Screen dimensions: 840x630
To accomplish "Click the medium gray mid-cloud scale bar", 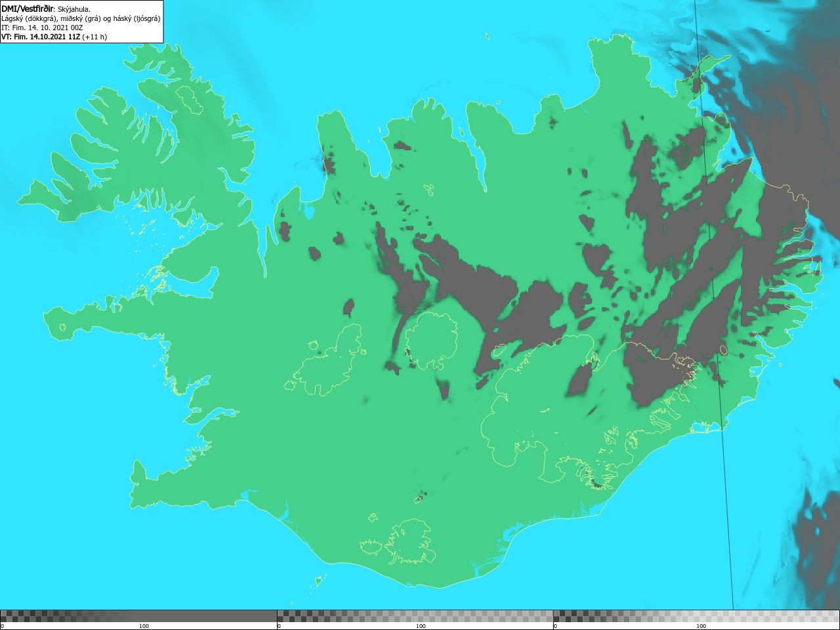I will pos(415,616).
